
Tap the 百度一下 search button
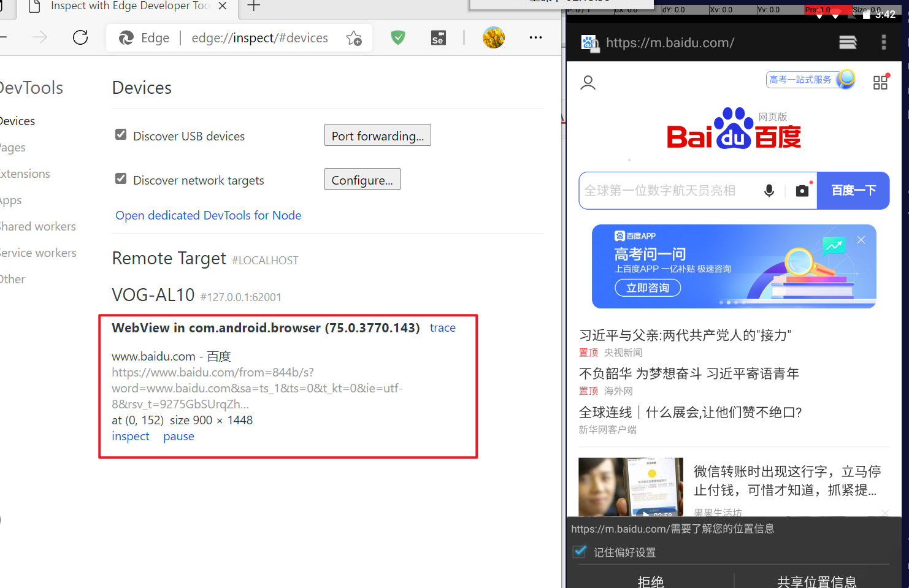click(x=853, y=191)
